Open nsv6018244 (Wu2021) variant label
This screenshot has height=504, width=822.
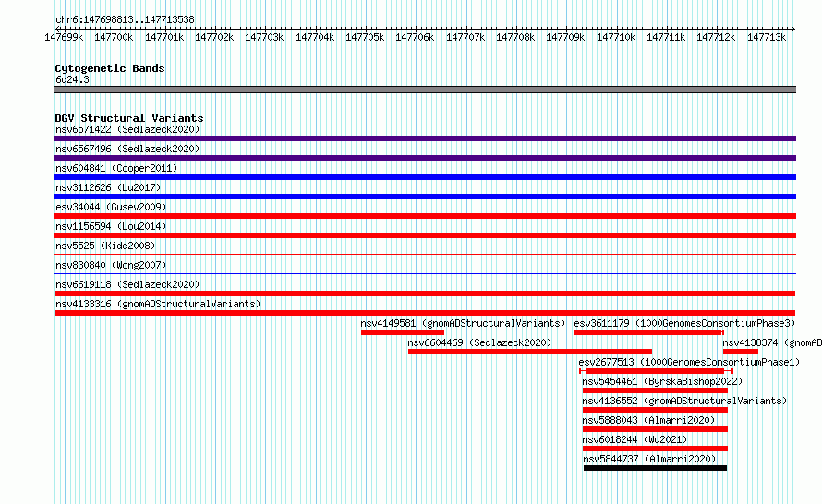[635, 439]
